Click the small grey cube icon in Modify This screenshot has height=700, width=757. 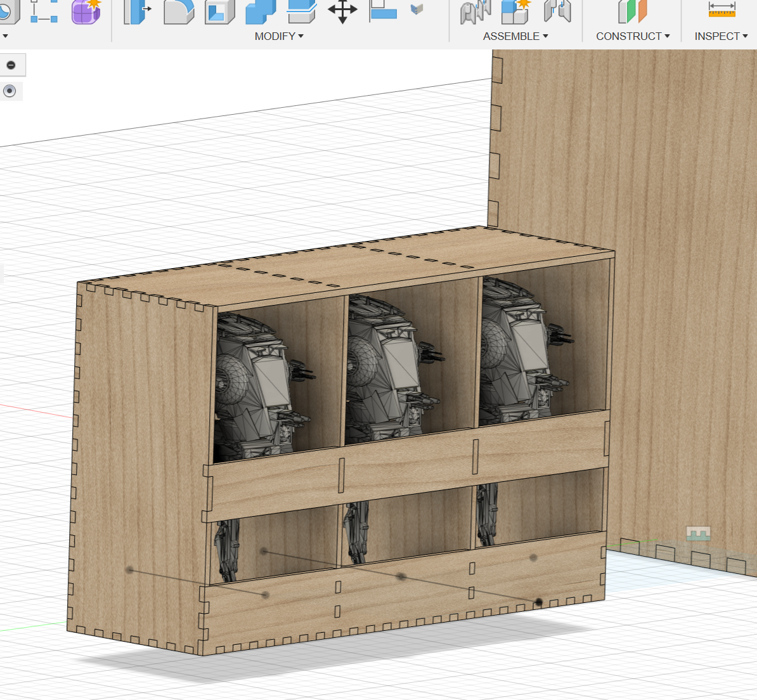tap(417, 9)
